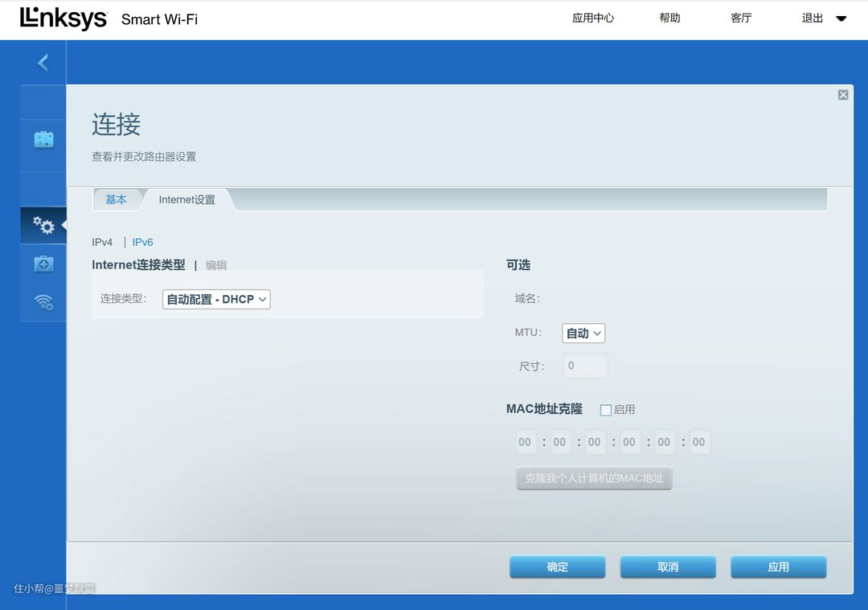Open the MTU 自动 dropdown
Screen dimensions: 868x610
[x=583, y=333]
